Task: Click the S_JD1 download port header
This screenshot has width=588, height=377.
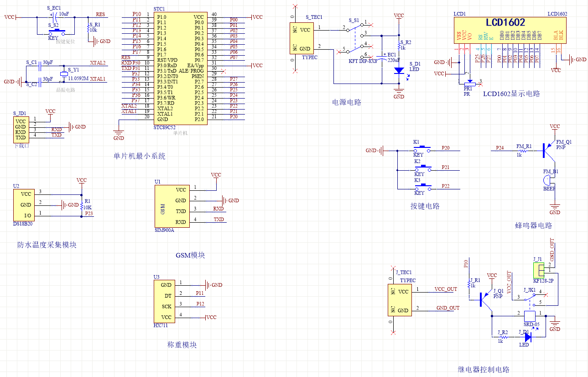Action: click(x=21, y=129)
